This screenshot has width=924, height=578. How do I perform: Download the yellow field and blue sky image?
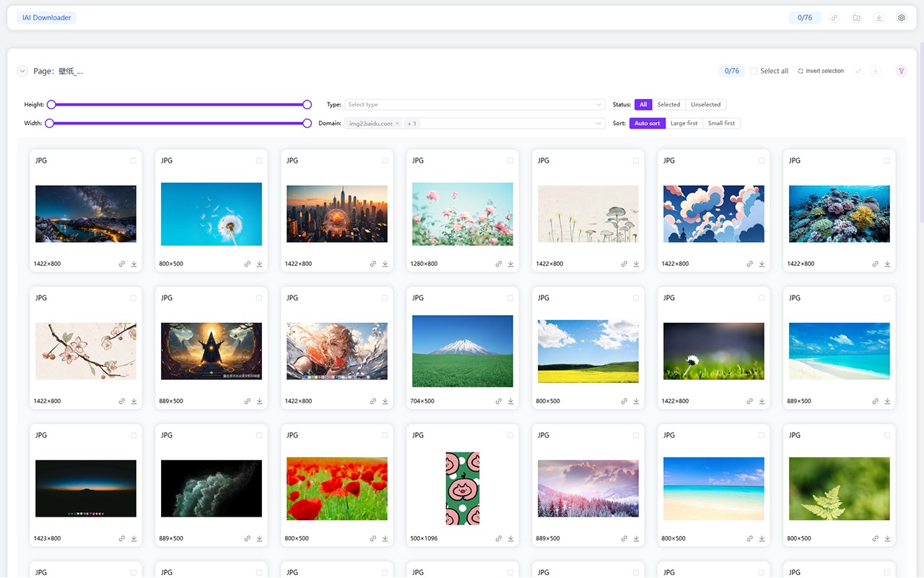[637, 401]
